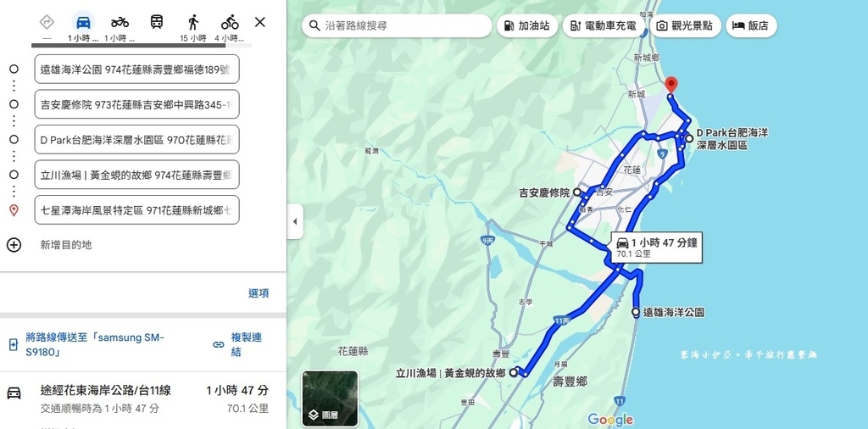Click D Park台肥海洋深層水園區 map marker
Screen dimensions: 868x429
tap(688, 138)
